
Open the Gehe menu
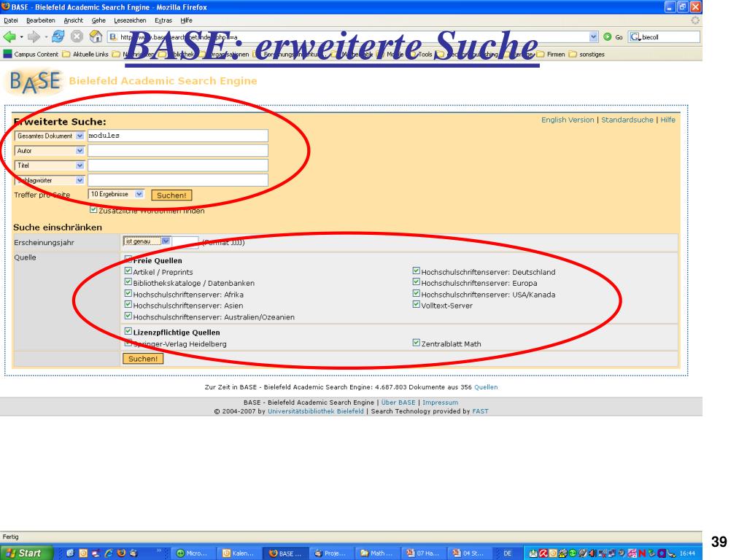[x=98, y=20]
